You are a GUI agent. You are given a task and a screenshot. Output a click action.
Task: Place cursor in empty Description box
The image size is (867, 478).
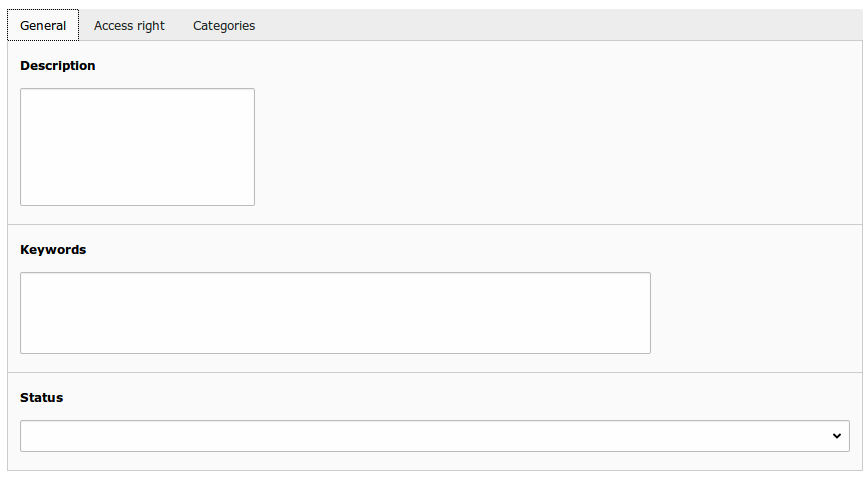[137, 147]
